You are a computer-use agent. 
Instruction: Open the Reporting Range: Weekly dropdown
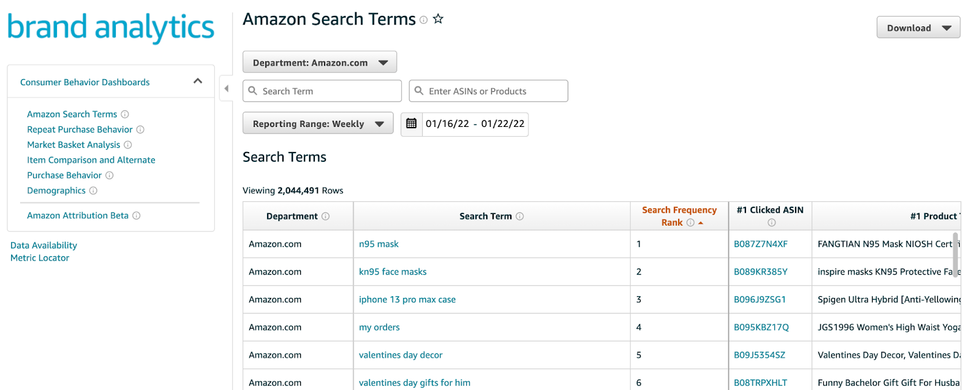(318, 124)
